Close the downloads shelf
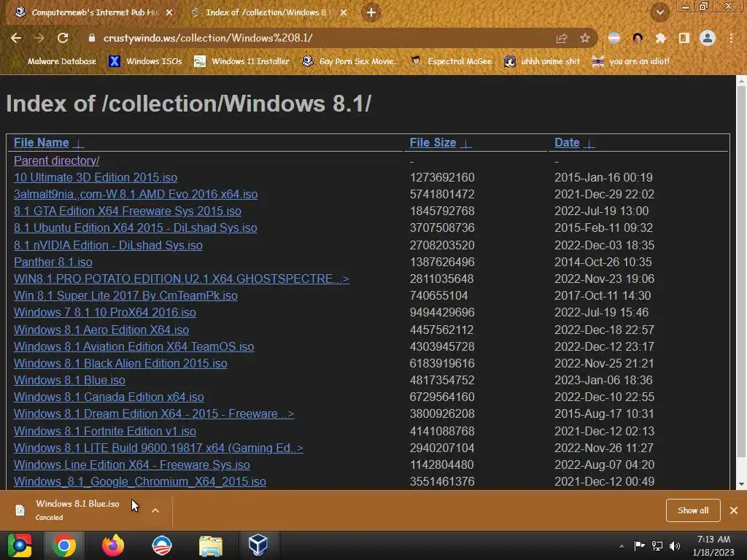Screen dimensions: 747x560 (x=734, y=510)
